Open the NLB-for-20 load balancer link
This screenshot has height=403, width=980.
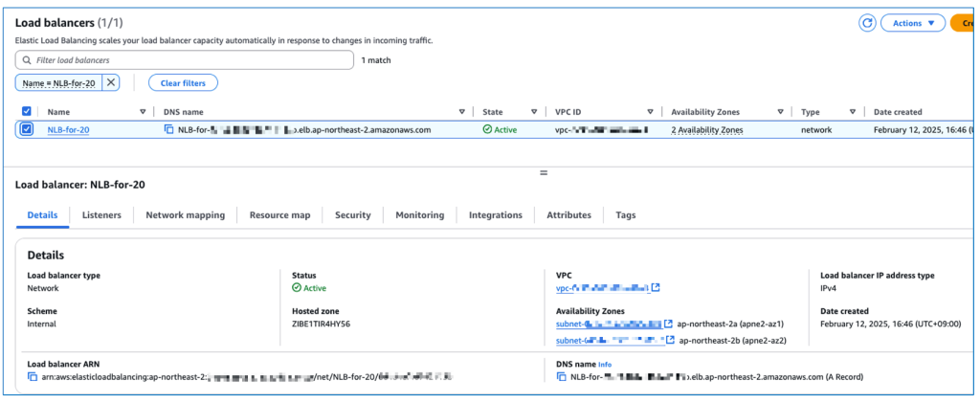pos(68,130)
